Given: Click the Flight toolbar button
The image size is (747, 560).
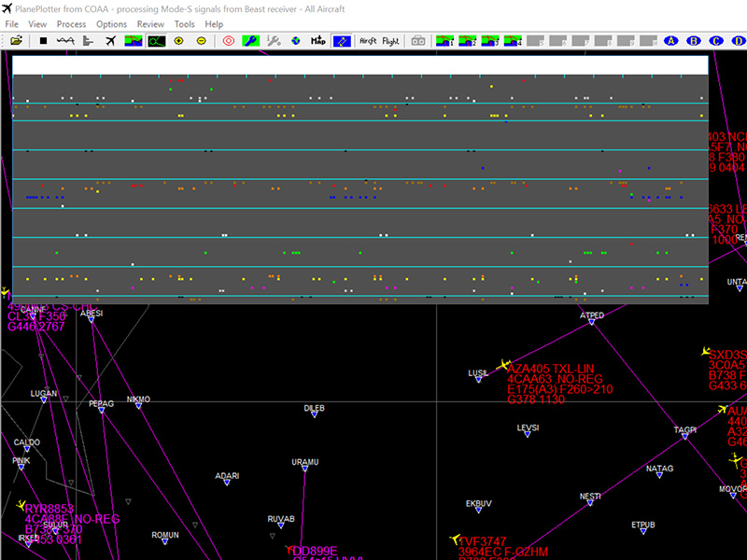Looking at the screenshot, I should click(x=390, y=41).
